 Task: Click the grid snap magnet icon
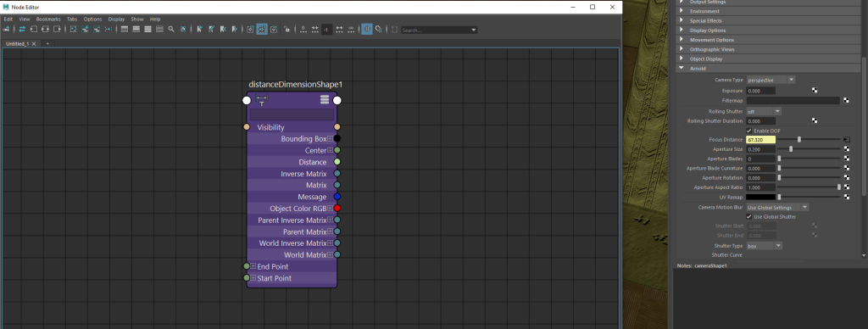pyautogui.click(x=378, y=30)
